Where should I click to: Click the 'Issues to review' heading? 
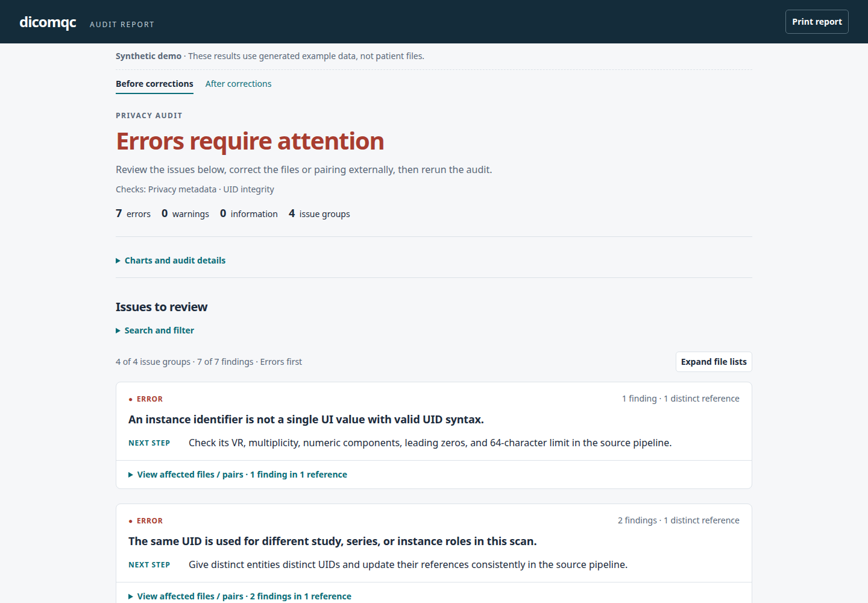coord(162,307)
